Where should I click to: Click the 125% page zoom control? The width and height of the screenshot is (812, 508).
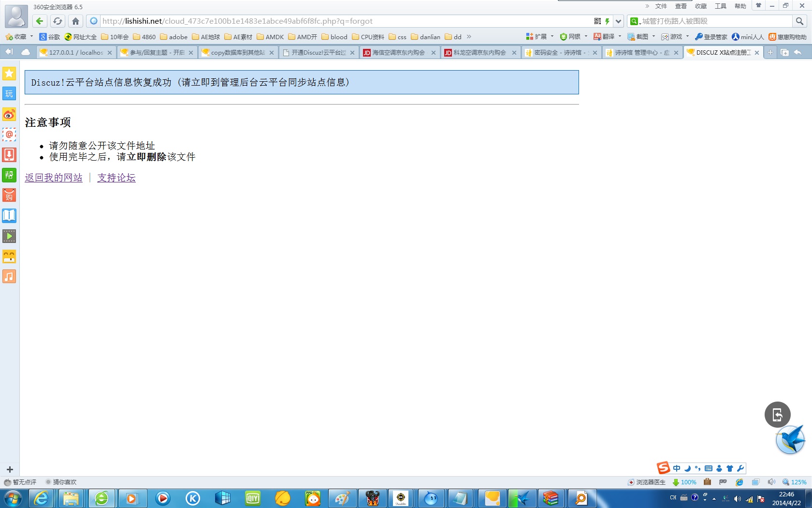pos(795,482)
